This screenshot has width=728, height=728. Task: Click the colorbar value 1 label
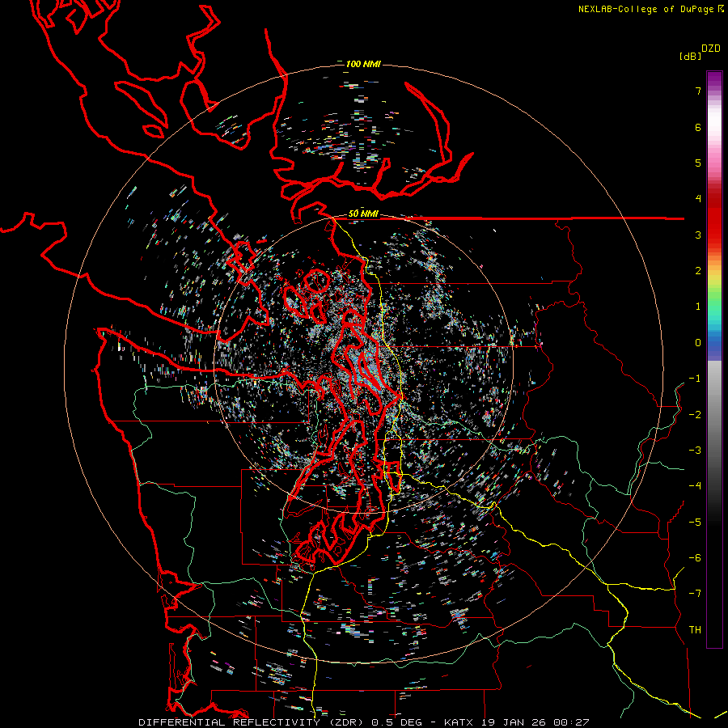pos(698,307)
